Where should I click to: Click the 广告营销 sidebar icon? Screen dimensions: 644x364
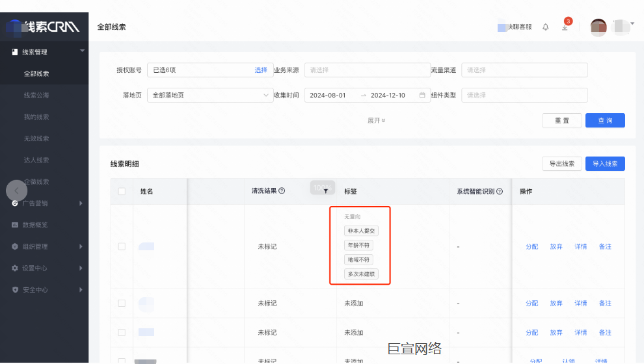(x=15, y=203)
